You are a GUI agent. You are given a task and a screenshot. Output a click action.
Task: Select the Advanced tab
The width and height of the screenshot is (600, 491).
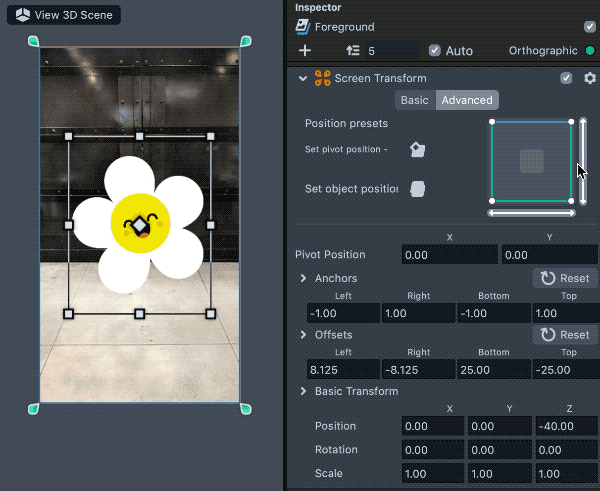pos(467,100)
